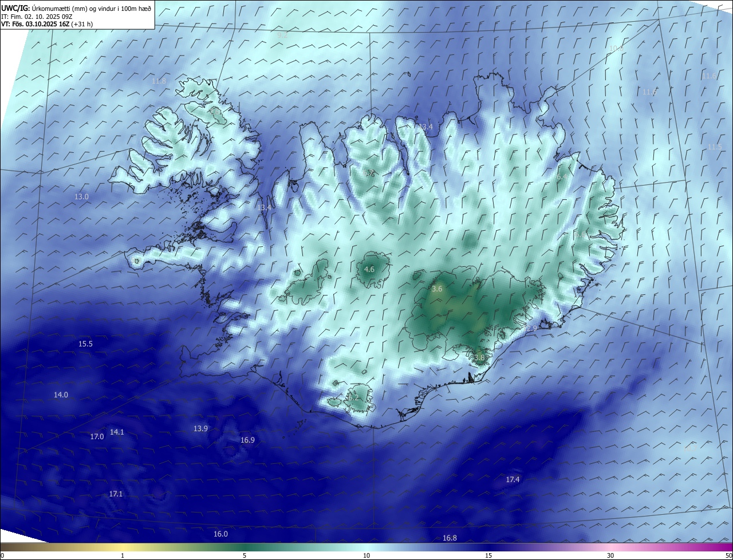Image resolution: width=733 pixels, height=560 pixels.
Task: Click the 17.4 value label
Action: tap(513, 480)
